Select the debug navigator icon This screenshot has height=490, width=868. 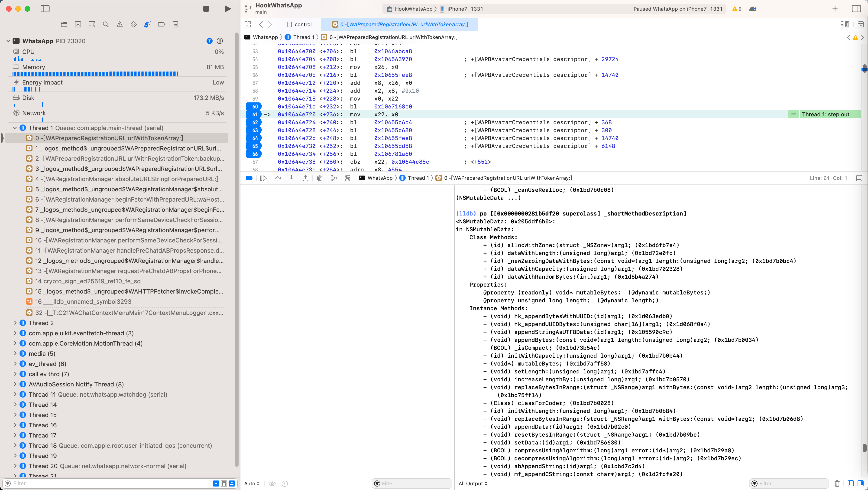tap(148, 24)
